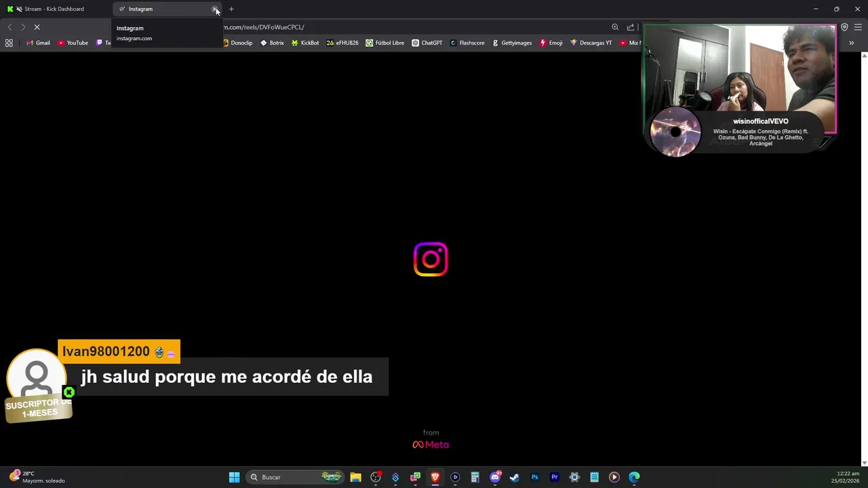Open the Calculator from taskbar
Screen dimensions: 868x488
click(x=475, y=477)
